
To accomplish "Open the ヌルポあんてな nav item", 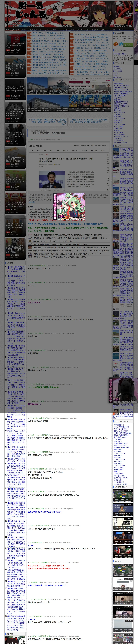I will tap(83, 30).
